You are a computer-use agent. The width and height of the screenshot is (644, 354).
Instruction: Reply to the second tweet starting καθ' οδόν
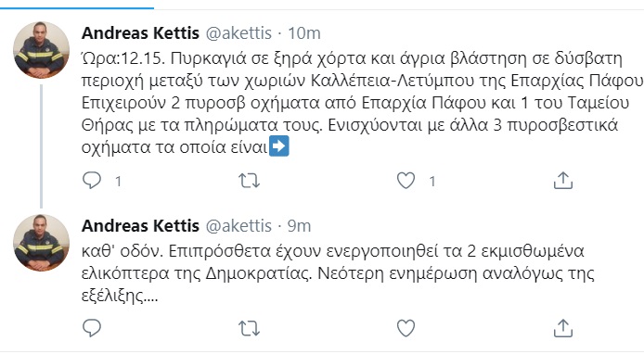point(92,328)
